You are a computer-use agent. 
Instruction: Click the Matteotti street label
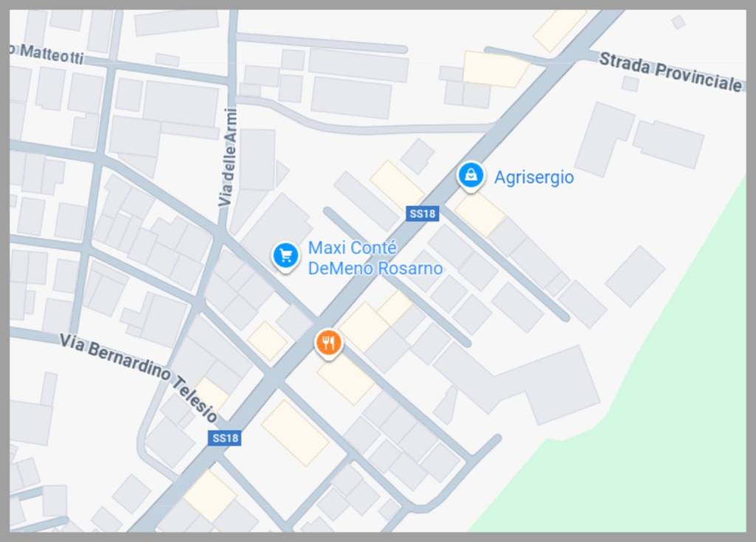pyautogui.click(x=48, y=53)
